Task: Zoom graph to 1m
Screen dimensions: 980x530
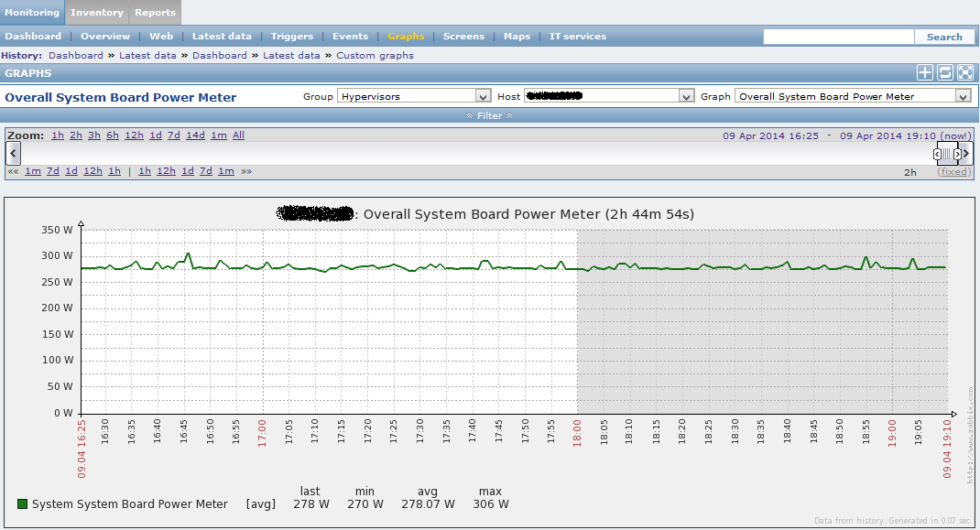Action: pos(219,135)
